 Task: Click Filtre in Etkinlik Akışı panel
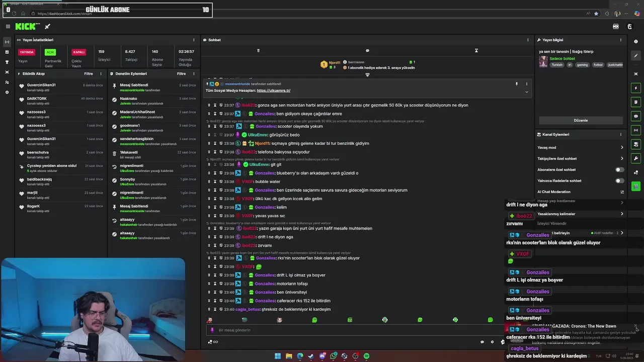[x=88, y=73]
